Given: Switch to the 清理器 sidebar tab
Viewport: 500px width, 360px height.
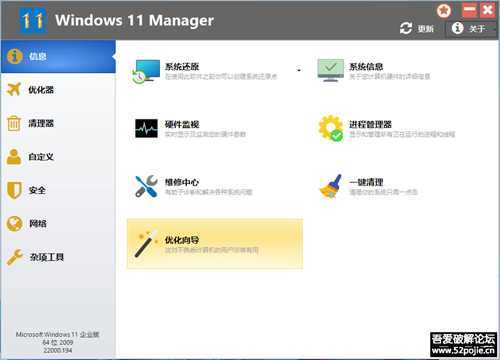Looking at the screenshot, I should pos(58,123).
